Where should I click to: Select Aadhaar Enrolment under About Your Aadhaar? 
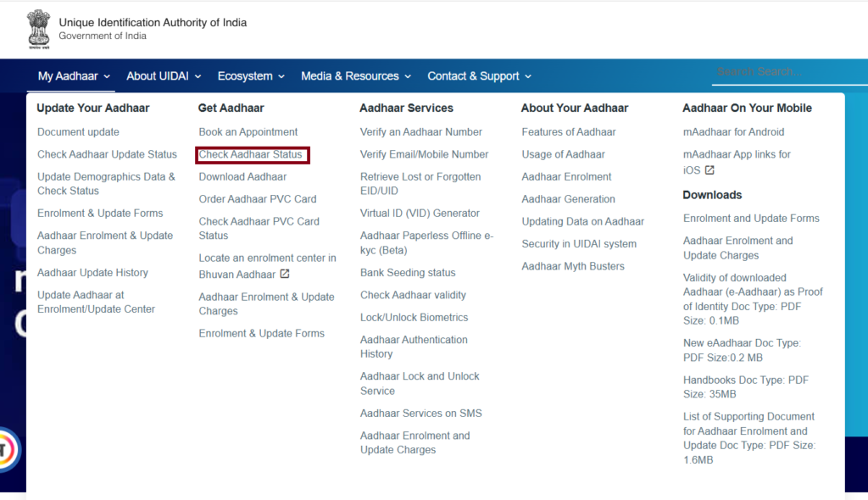pos(566,176)
